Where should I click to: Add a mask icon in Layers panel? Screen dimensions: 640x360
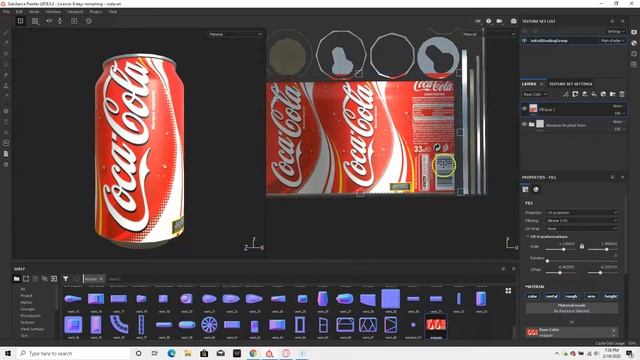[575, 94]
